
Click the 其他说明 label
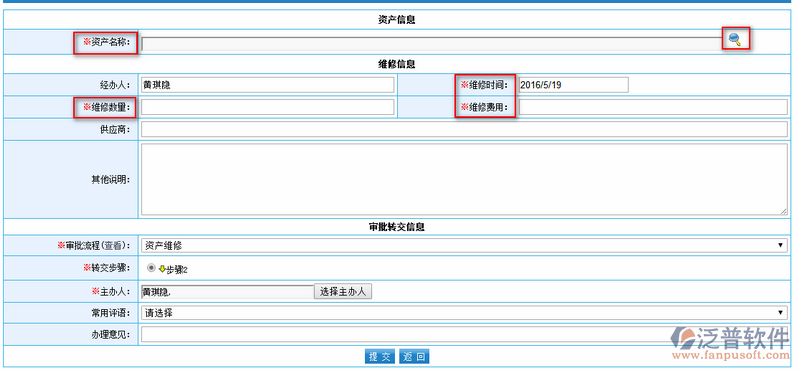111,179
